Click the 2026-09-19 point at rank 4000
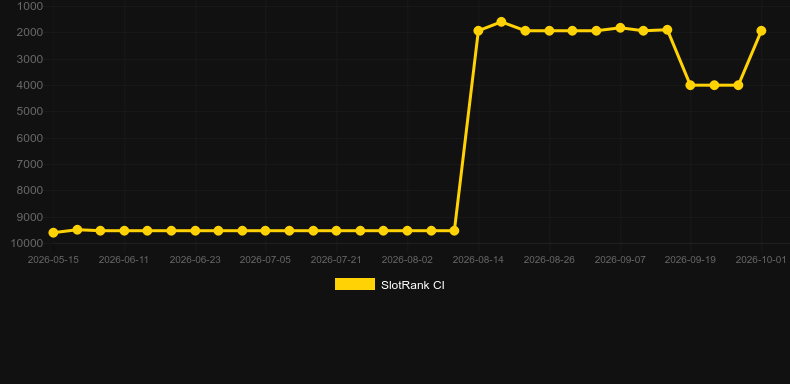790x384 pixels. 690,85
